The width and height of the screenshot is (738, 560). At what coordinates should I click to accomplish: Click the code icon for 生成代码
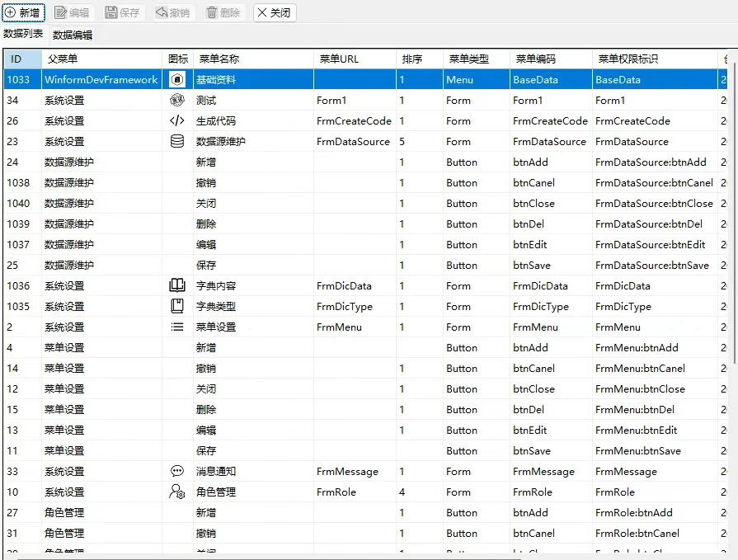point(177,121)
